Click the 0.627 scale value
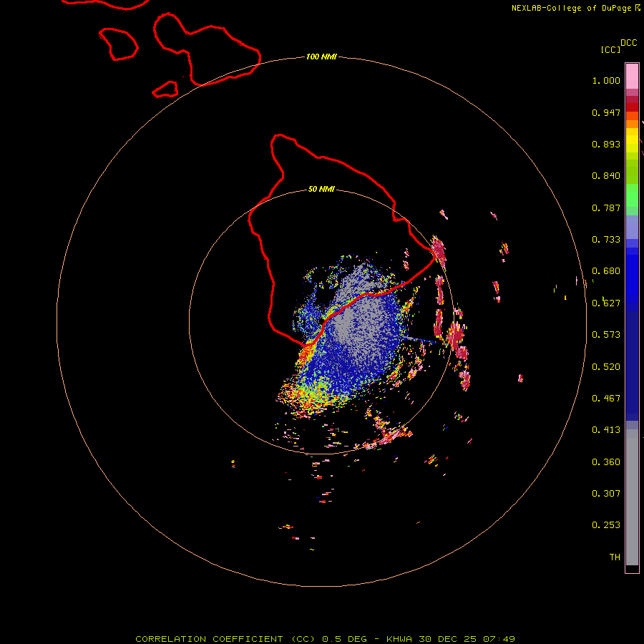This screenshot has width=644, height=644. pyautogui.click(x=606, y=303)
